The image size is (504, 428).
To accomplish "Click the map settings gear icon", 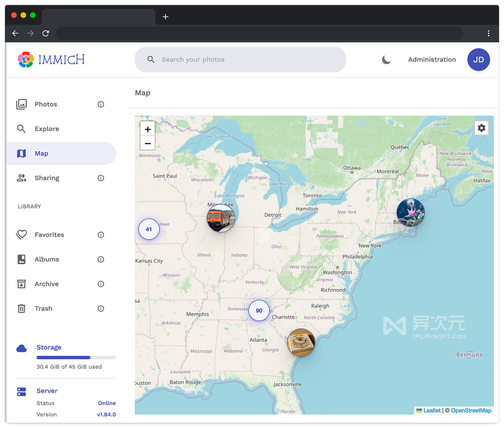I will [x=481, y=128].
